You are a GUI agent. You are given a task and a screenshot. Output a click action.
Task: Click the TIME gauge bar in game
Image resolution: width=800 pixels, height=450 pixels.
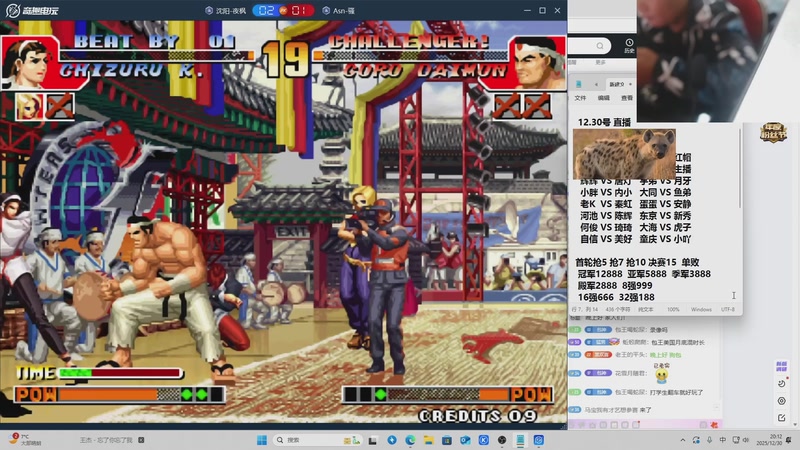(120, 373)
